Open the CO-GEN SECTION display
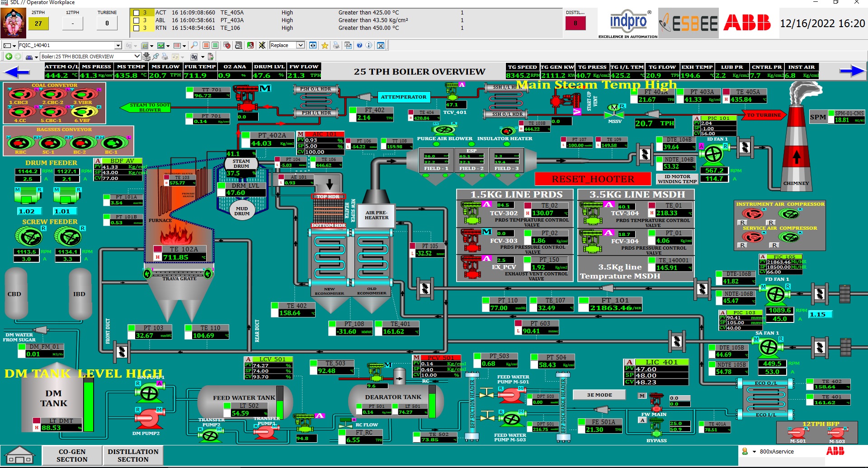The height and width of the screenshot is (468, 868). [x=72, y=455]
